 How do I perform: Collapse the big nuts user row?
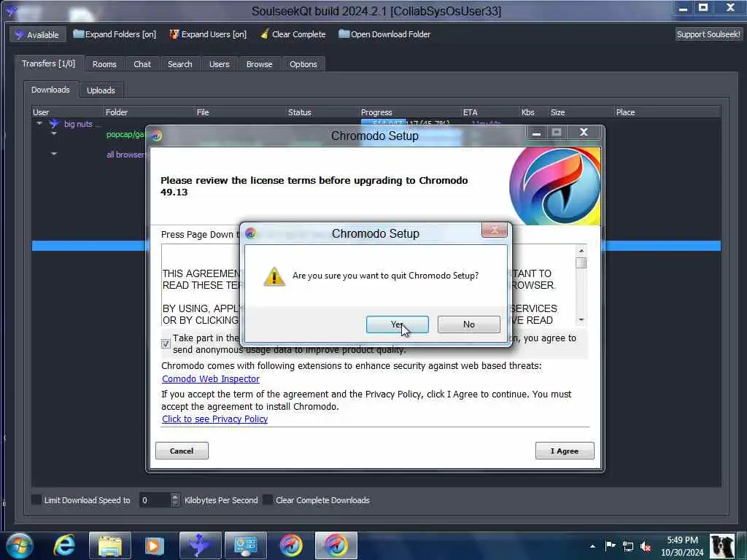coord(39,124)
